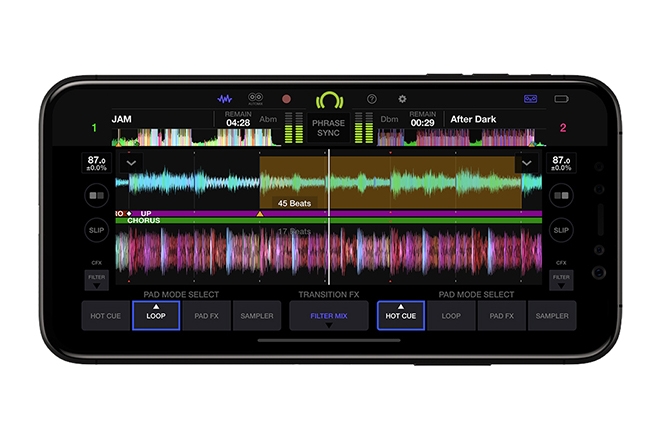The width and height of the screenshot is (660, 440).
Task: Select deck 2 PAD FX pad mode
Action: click(502, 316)
